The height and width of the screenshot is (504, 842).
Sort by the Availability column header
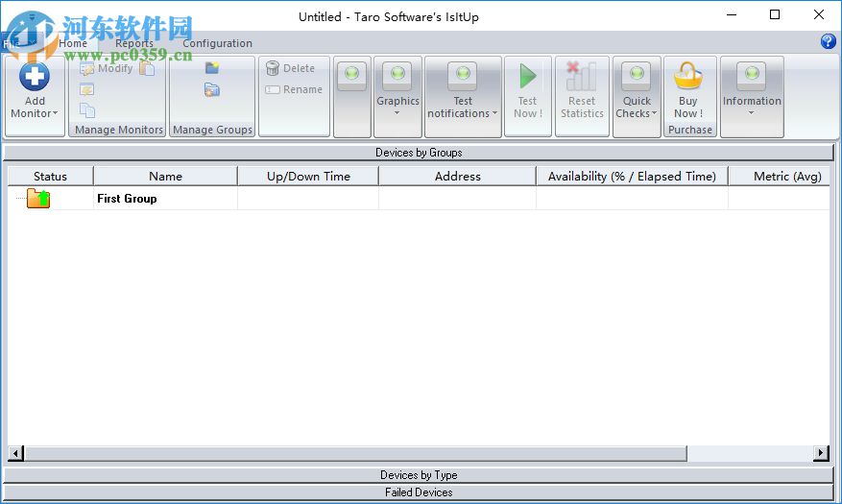pos(632,176)
